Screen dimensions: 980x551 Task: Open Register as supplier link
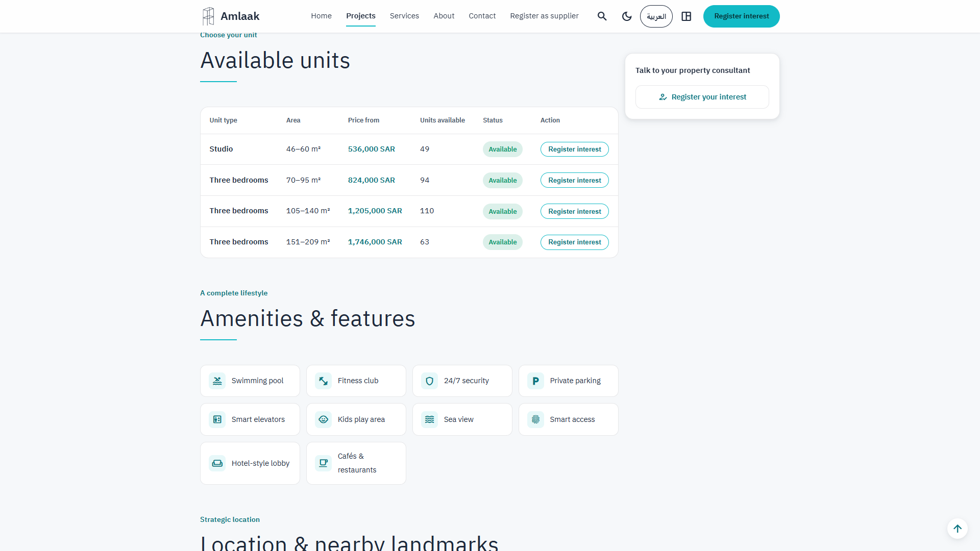[x=544, y=16]
